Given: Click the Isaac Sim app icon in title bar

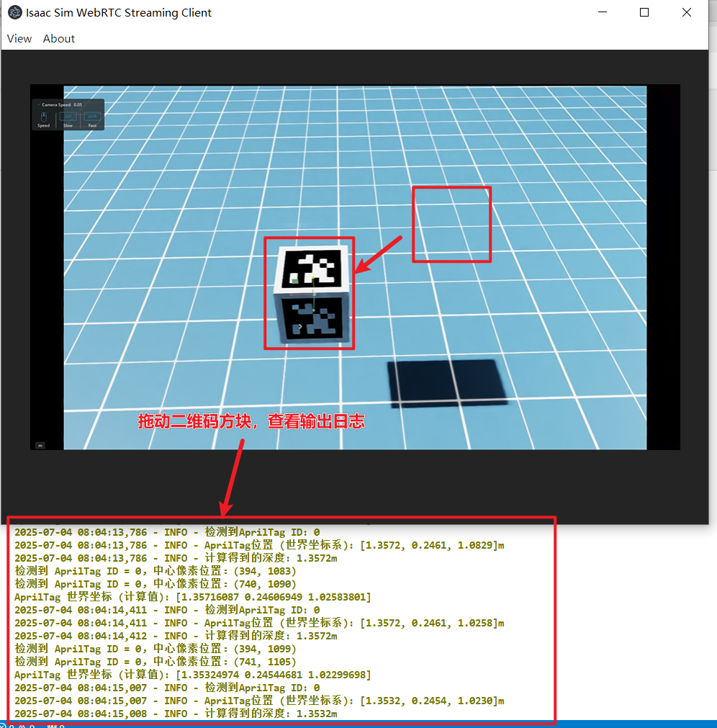Looking at the screenshot, I should (x=15, y=12).
